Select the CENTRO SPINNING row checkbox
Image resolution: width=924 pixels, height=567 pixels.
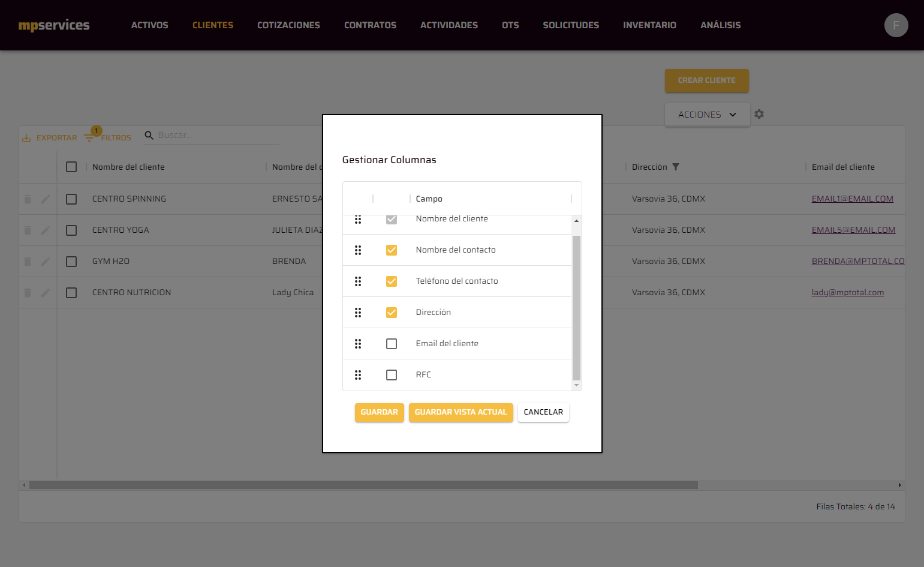71,199
